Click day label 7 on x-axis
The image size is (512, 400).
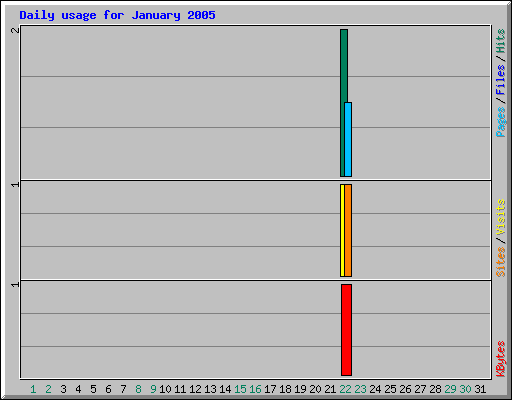point(123,389)
